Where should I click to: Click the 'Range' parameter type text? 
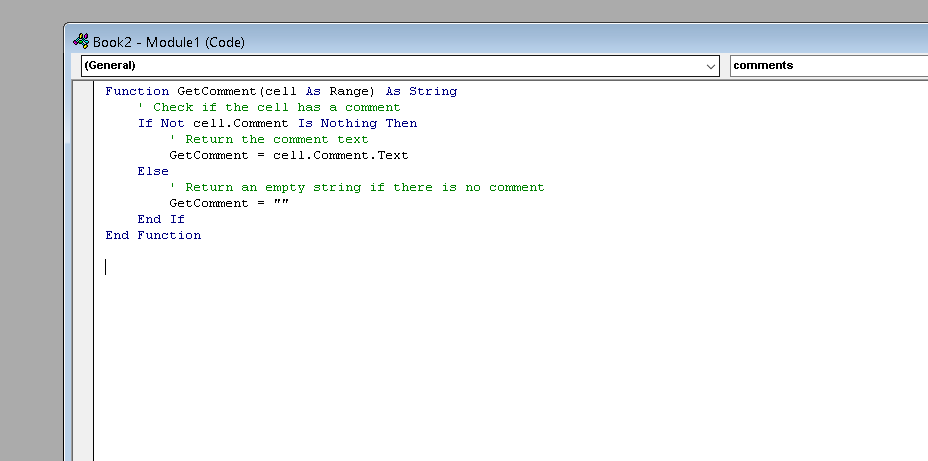click(x=349, y=91)
